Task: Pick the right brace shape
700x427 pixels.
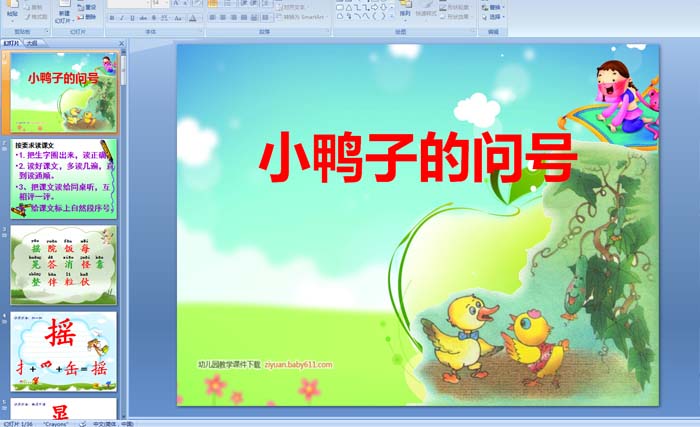Action: (x=383, y=16)
